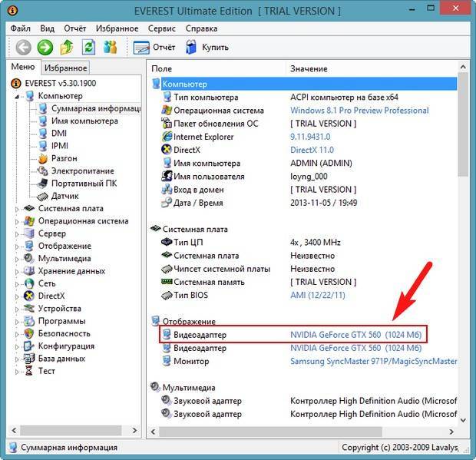
Task: Go forward with the green arrow button
Action: (x=45, y=48)
